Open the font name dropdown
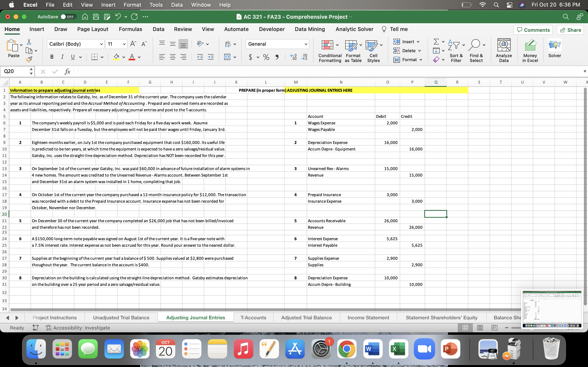 101,44
